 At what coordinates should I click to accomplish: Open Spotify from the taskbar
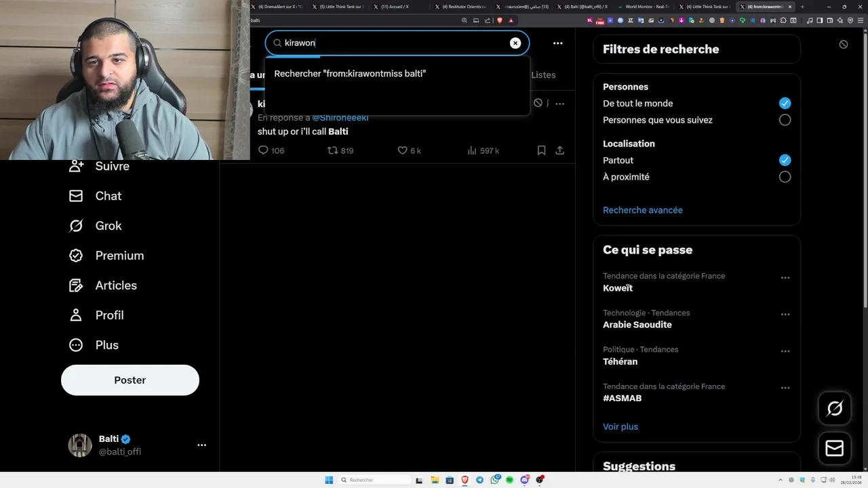coord(509,480)
